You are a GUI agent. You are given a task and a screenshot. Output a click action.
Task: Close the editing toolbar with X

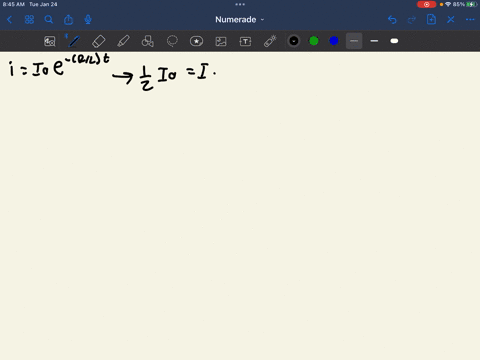pos(451,20)
